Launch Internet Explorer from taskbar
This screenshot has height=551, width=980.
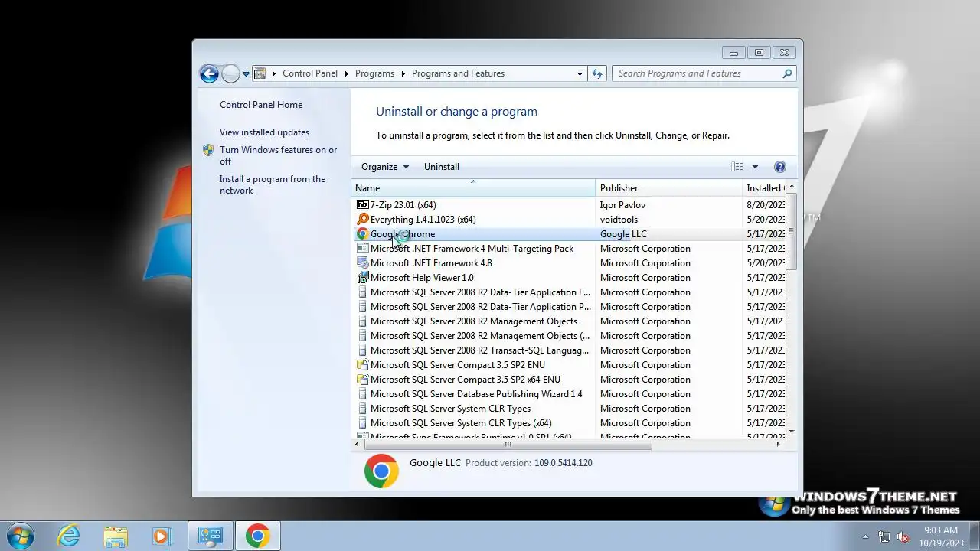point(68,536)
